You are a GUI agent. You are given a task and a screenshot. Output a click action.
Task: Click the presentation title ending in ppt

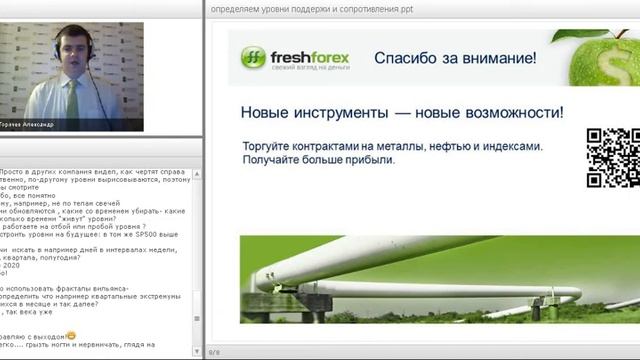pos(312,9)
